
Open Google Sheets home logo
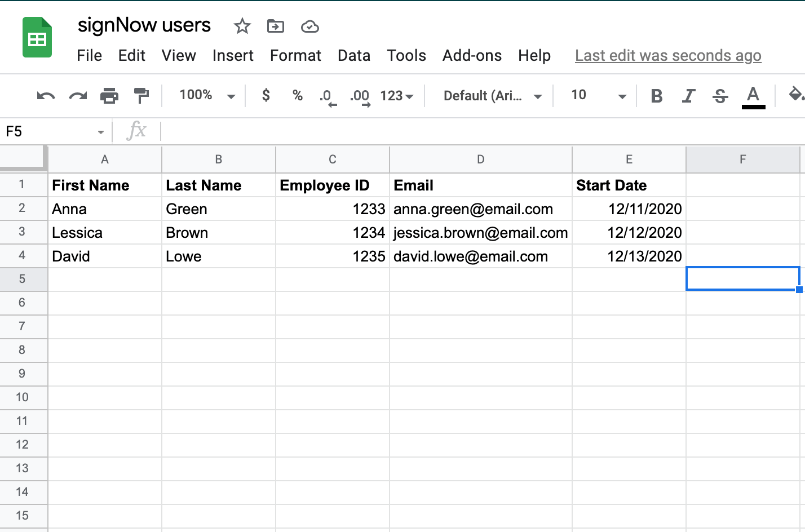pos(37,38)
